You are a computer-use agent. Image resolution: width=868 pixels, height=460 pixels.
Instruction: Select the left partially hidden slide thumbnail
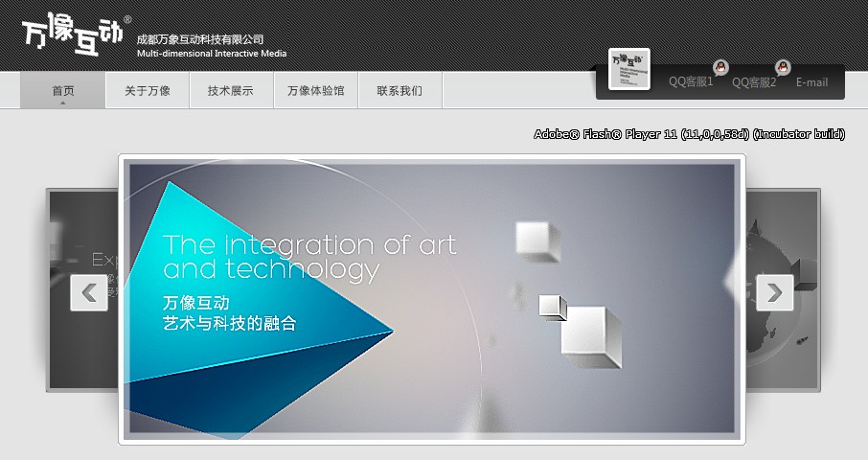tap(83, 290)
